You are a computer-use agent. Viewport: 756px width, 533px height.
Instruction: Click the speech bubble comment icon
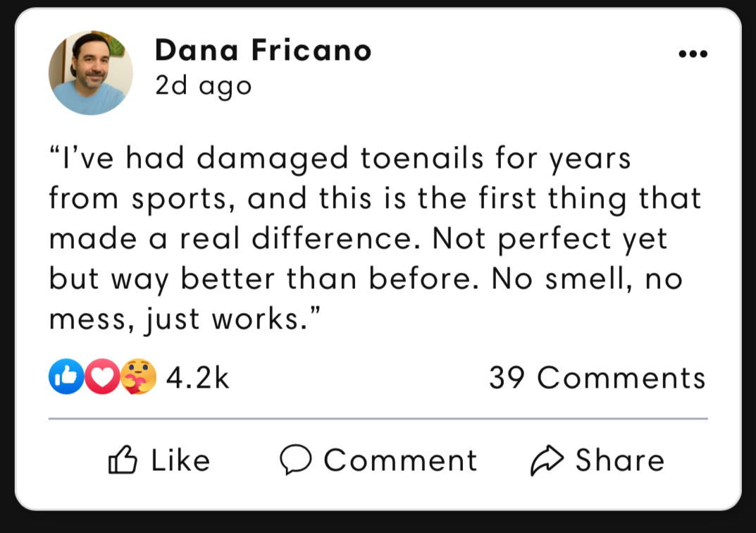click(295, 460)
